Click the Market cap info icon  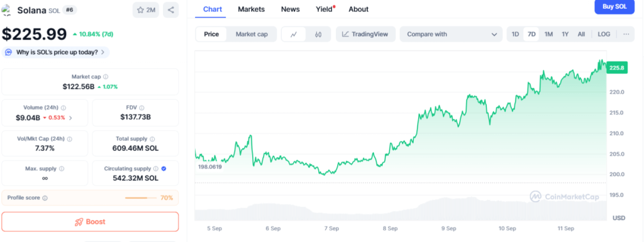pos(106,77)
